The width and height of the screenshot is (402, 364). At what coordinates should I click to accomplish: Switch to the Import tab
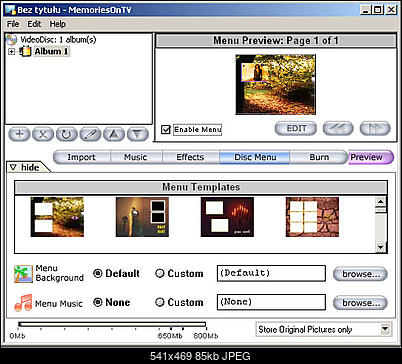(81, 157)
